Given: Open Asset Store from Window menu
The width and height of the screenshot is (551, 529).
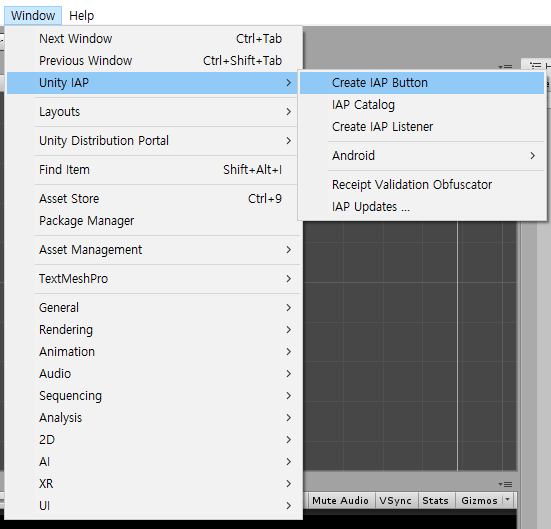Looking at the screenshot, I should tap(153, 199).
